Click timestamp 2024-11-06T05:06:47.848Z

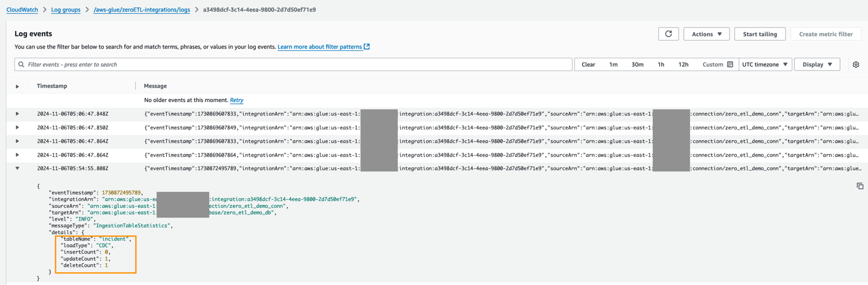click(73, 114)
